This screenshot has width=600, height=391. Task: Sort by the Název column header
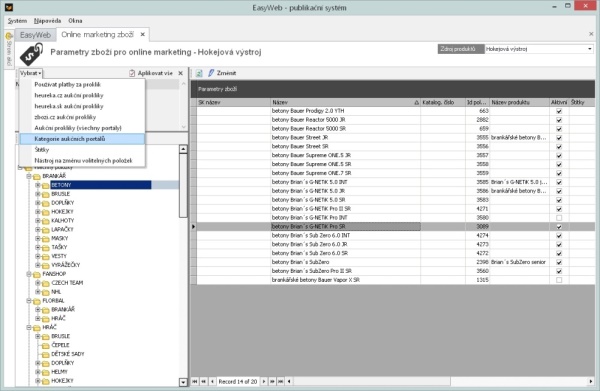point(346,103)
